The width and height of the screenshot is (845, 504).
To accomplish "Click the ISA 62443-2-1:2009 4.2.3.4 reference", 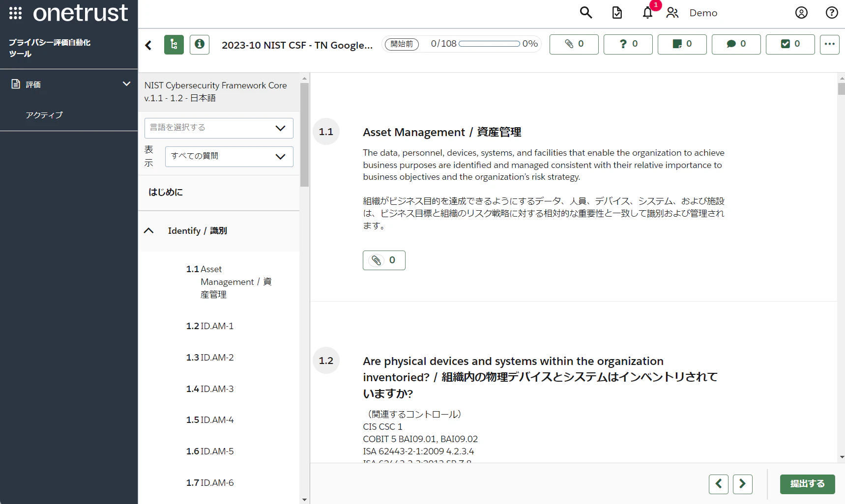I will pos(418,451).
